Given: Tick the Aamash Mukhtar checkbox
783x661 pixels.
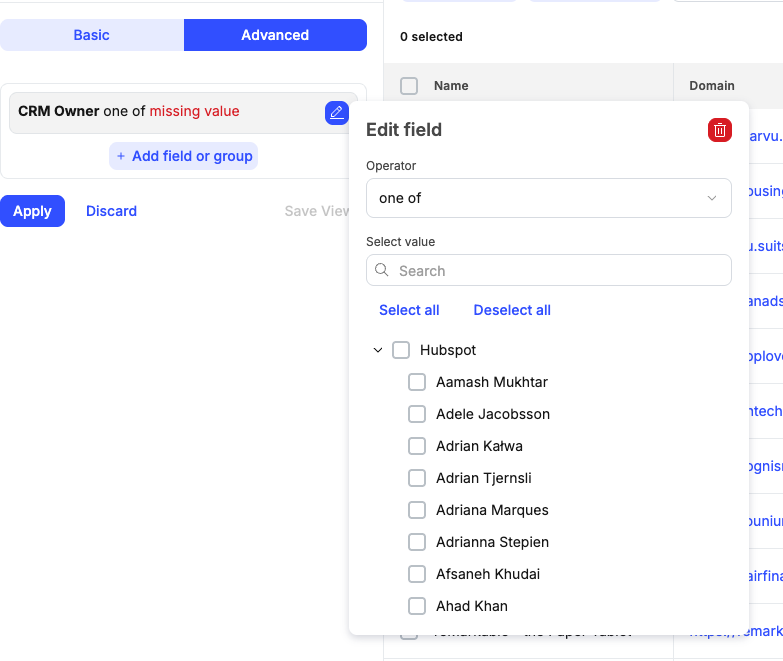Looking at the screenshot, I should 417,382.
